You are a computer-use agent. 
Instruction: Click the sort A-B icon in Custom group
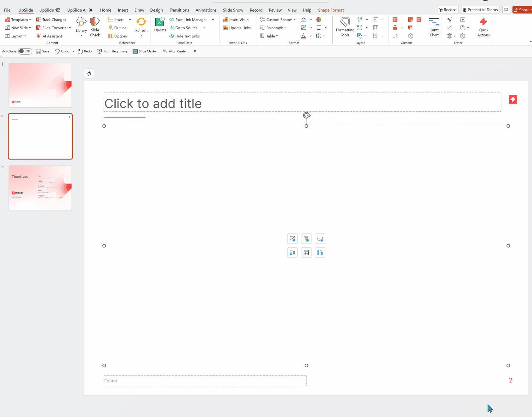(x=395, y=36)
